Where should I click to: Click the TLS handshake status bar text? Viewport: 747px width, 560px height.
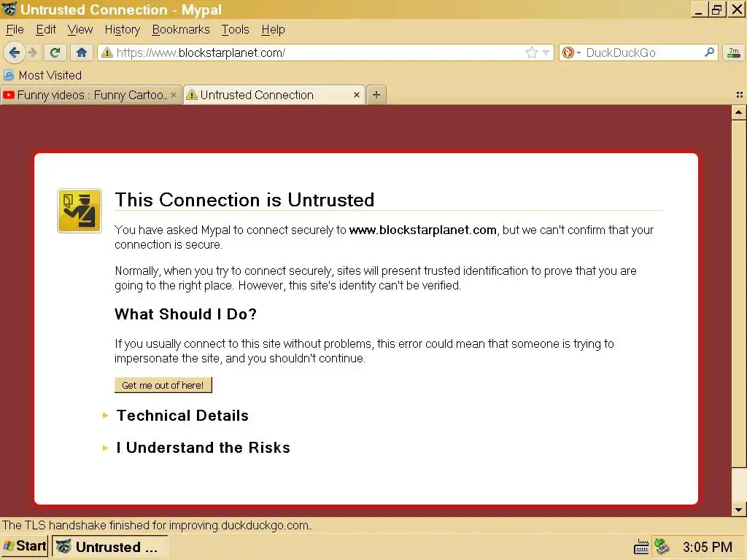tap(158, 525)
